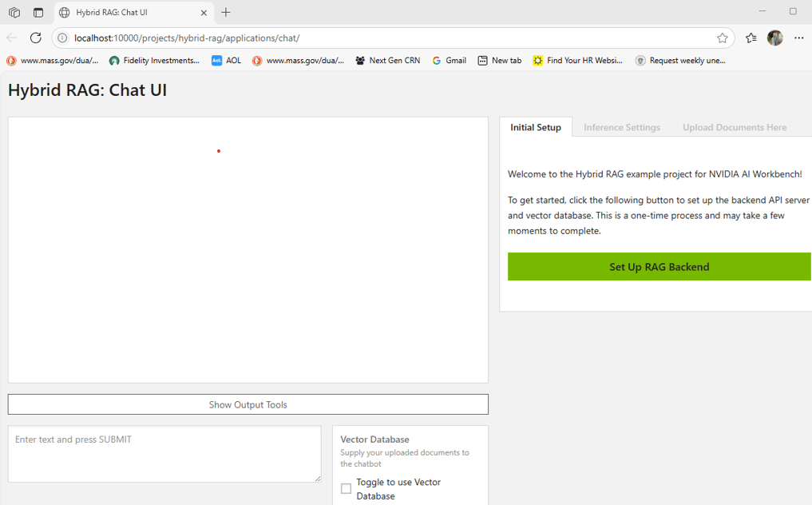Enable the Toggle to use Vector Database checkbox

[x=346, y=488]
